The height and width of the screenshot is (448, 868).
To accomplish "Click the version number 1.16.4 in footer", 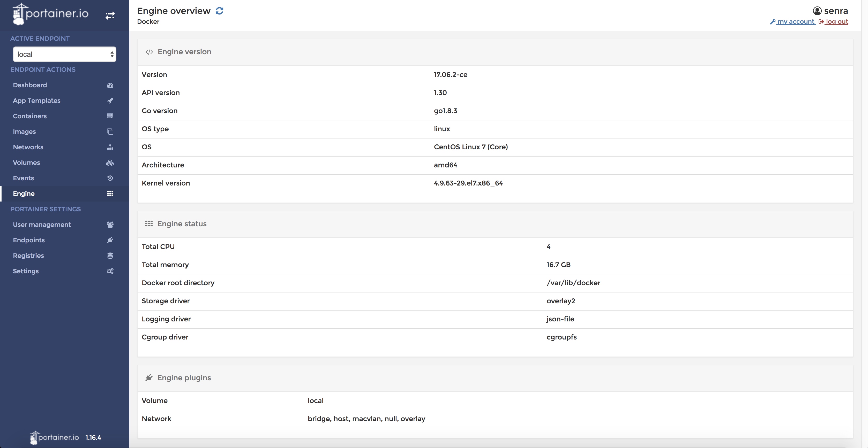I will coord(93,438).
